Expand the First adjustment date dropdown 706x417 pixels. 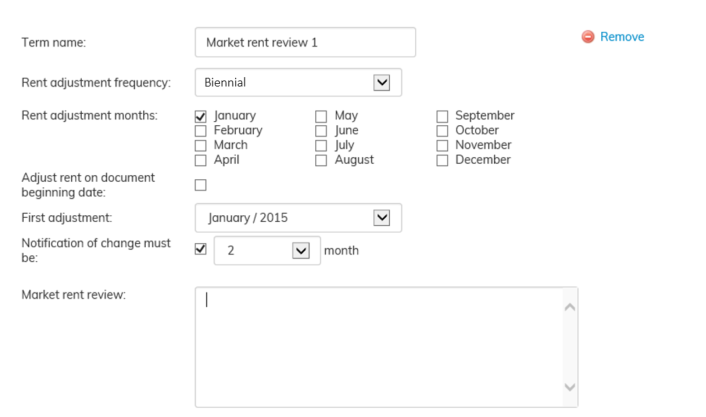(381, 217)
